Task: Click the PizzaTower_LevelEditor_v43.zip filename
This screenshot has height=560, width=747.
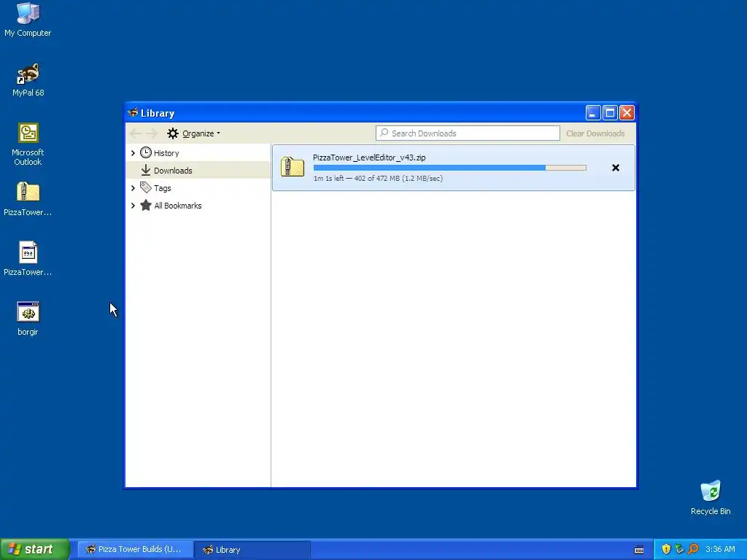Action: (369, 157)
